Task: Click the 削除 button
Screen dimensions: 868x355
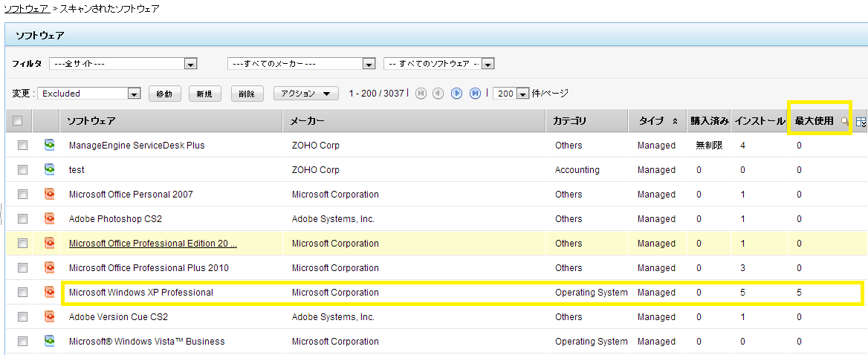Action: (x=247, y=94)
